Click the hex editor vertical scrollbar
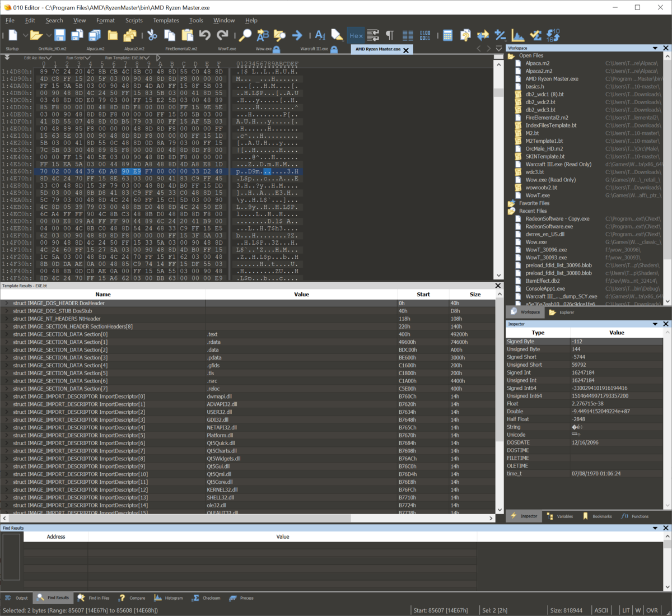The image size is (672, 616). (498, 170)
